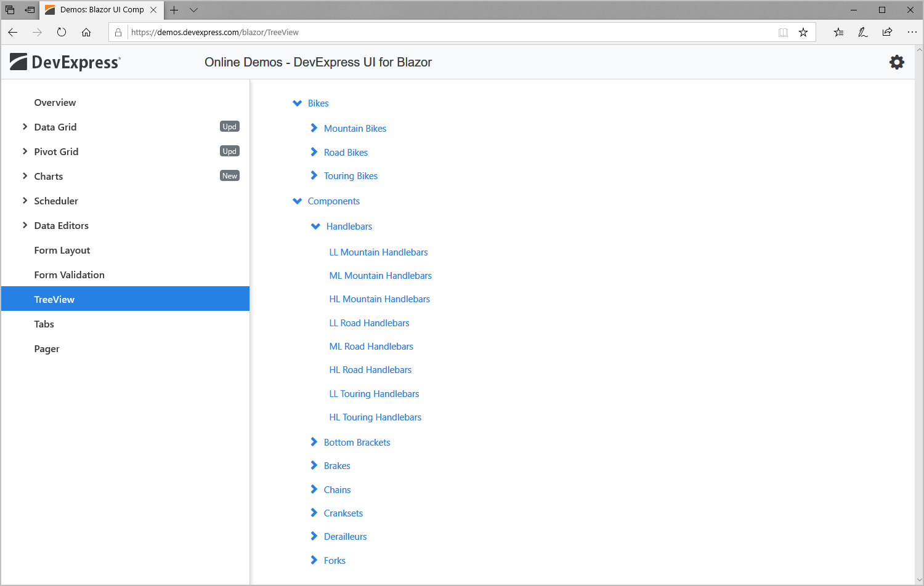924x586 pixels.
Task: Add this page to favorites
Action: click(x=803, y=33)
